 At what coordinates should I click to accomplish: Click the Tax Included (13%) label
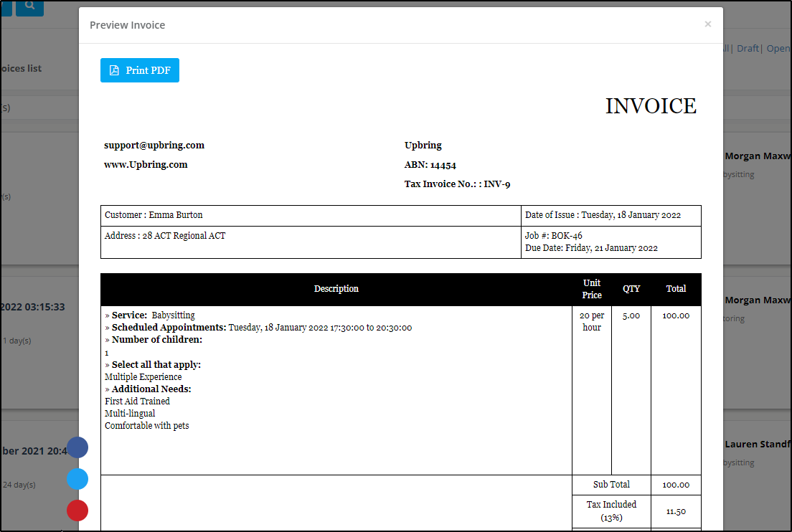[x=611, y=510]
